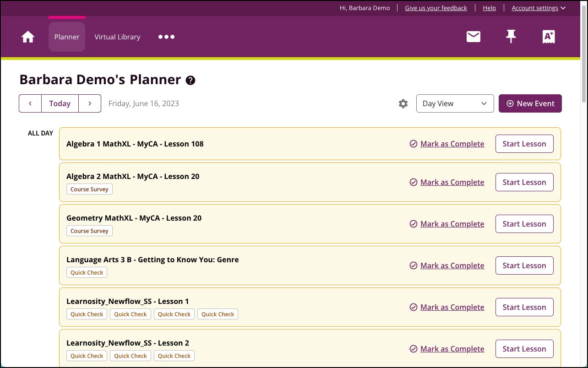Open the messages envelope icon
The image size is (588, 368).
[x=473, y=37]
